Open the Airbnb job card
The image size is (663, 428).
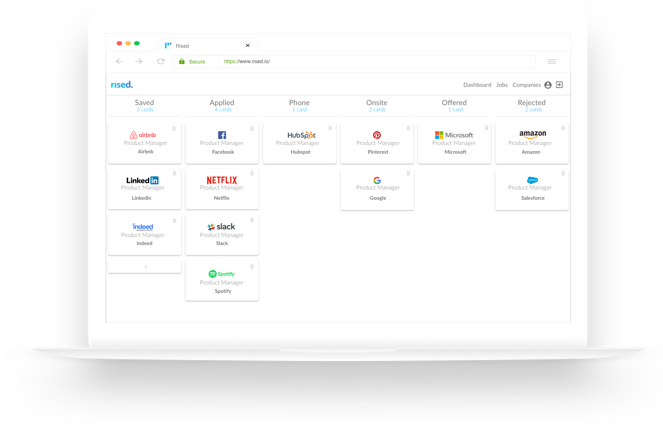click(x=145, y=143)
